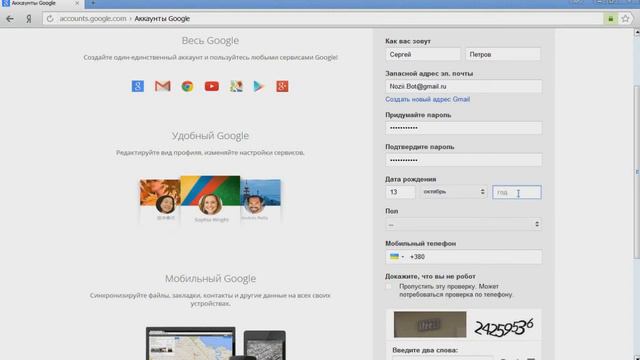Click the page vertical scrollbar thumb
This screenshot has height=360, width=640.
click(636, 171)
